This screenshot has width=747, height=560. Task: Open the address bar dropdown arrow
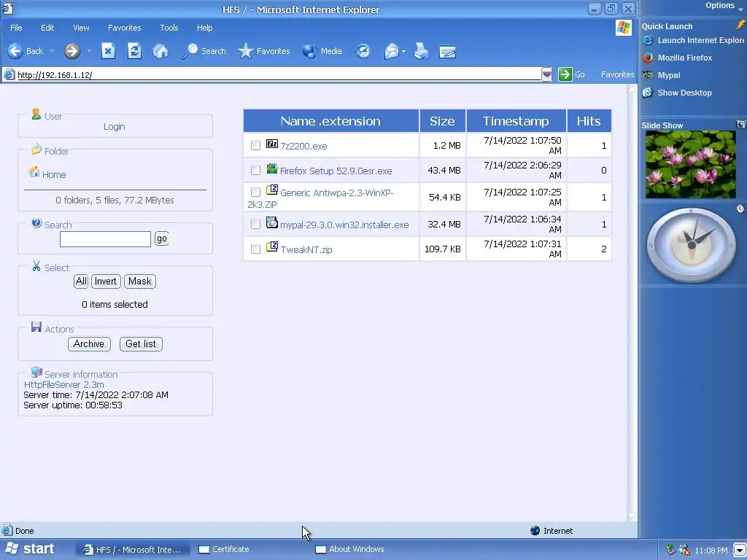[547, 74]
